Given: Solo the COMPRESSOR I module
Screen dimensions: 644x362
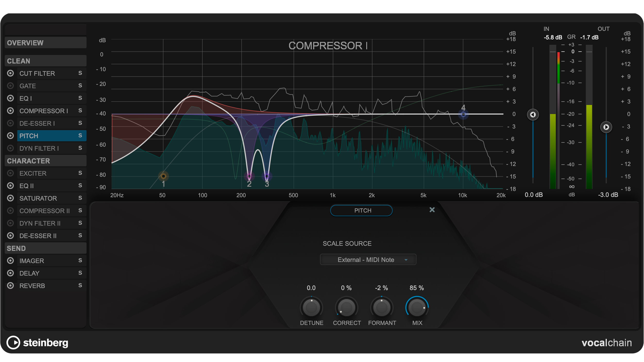Looking at the screenshot, I should click(80, 111).
